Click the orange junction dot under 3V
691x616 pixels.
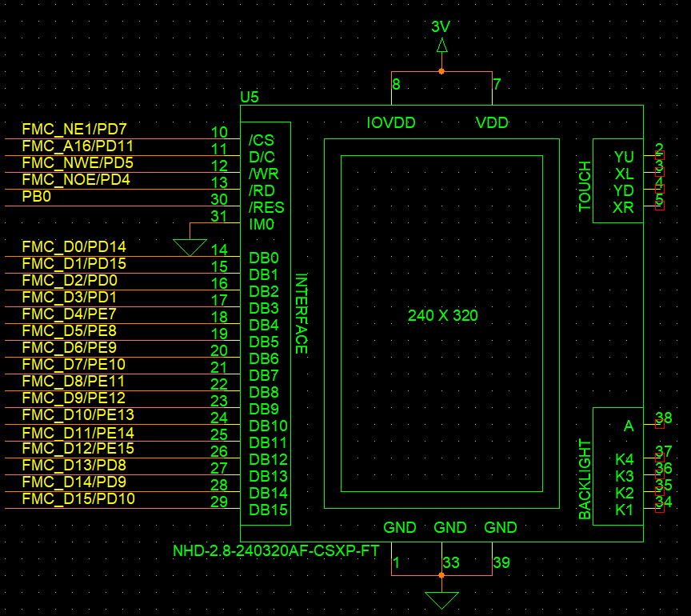coord(441,71)
